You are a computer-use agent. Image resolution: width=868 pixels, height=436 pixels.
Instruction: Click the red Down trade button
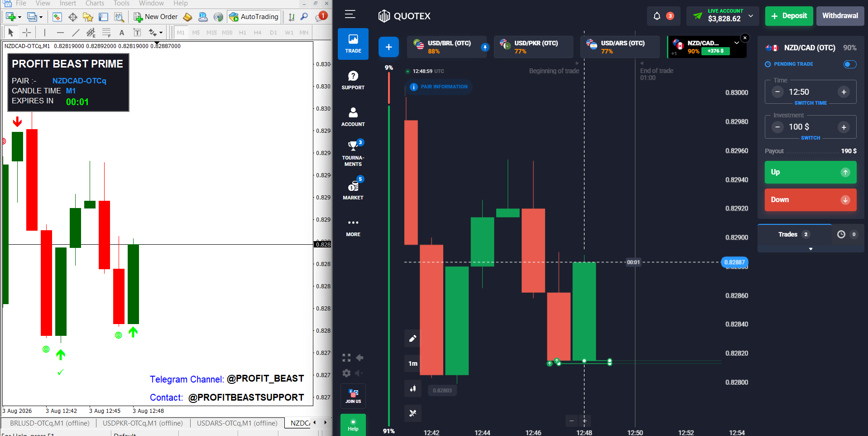[810, 200]
